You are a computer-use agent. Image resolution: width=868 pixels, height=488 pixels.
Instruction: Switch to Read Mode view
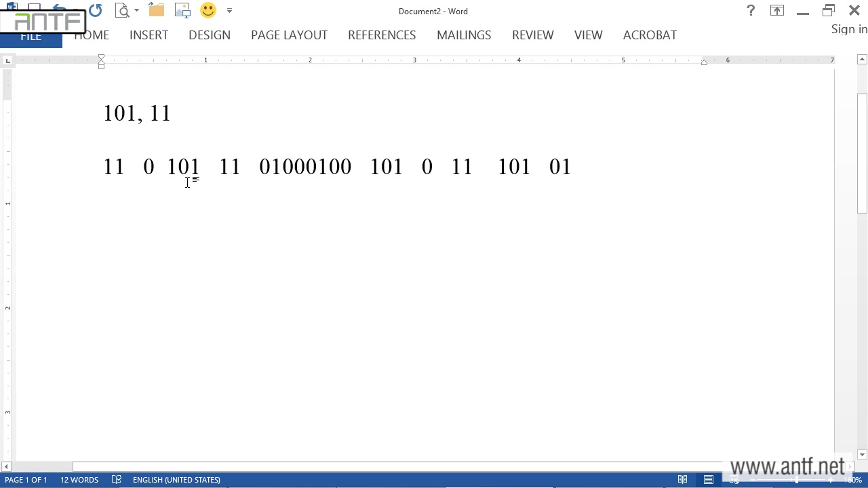683,480
